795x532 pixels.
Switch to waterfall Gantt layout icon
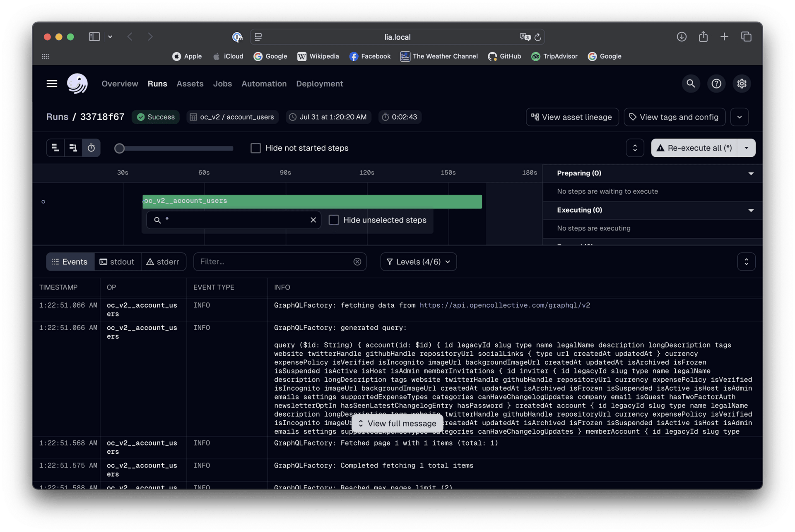73,148
